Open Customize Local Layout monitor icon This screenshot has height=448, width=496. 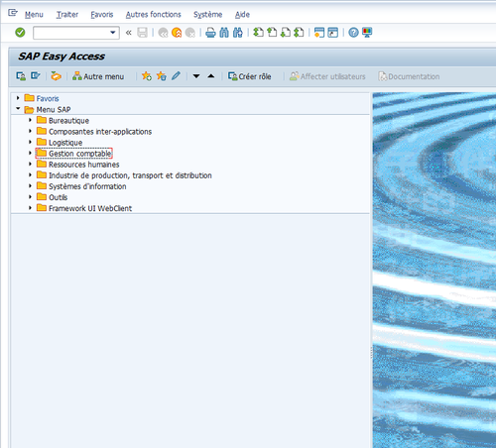367,33
